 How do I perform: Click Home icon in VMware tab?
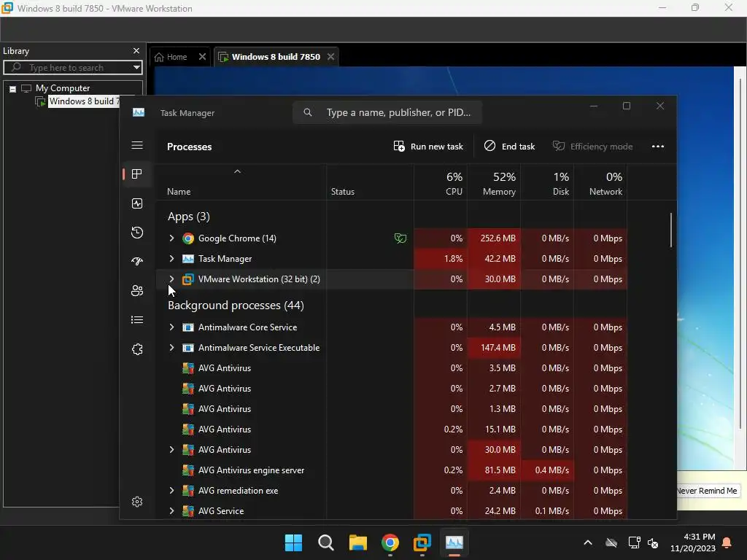[x=159, y=57]
